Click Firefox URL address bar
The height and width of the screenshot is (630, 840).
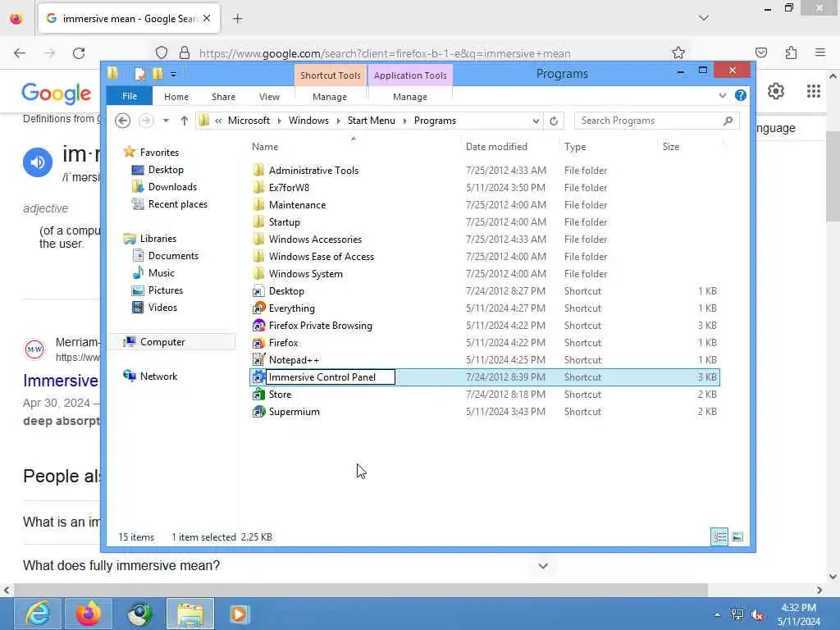pos(385,53)
